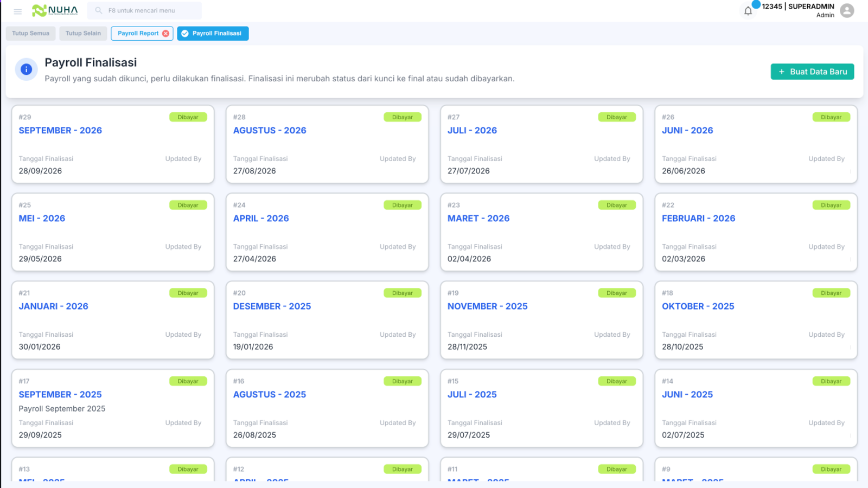The image size is (868, 488).
Task: Click Dibayar badge on card #29
Action: [188, 117]
